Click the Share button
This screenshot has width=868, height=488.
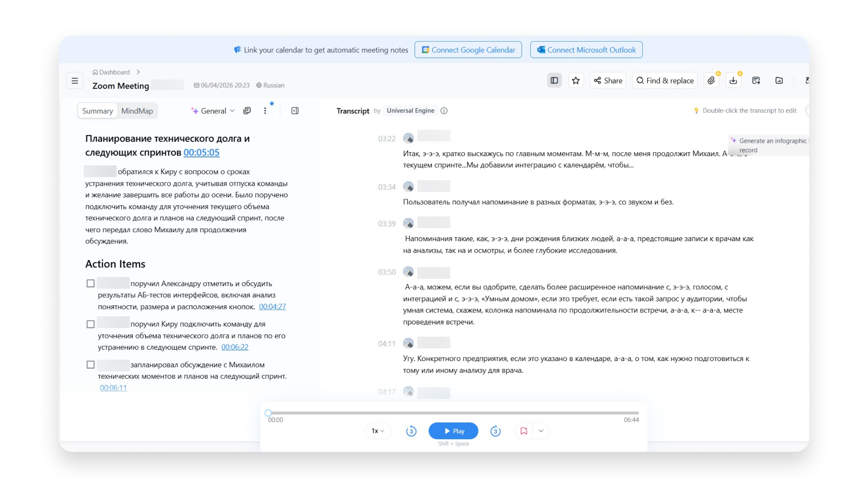click(x=608, y=80)
